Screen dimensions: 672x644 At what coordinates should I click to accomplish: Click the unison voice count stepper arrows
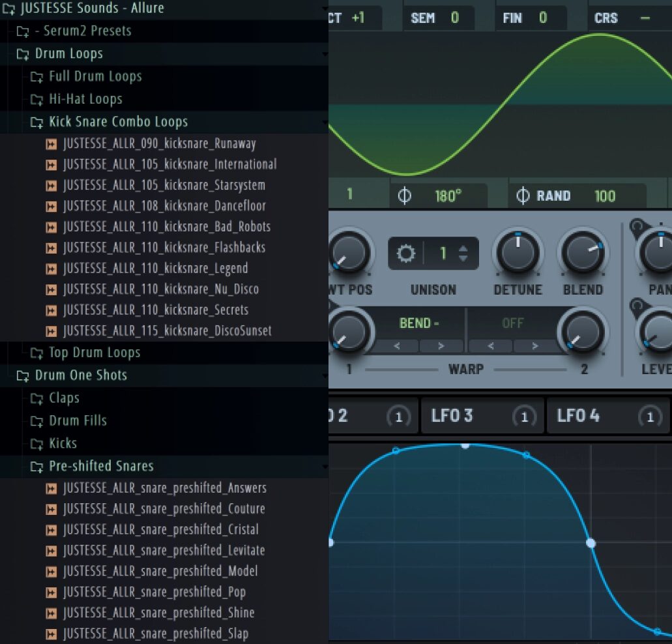pos(463,253)
